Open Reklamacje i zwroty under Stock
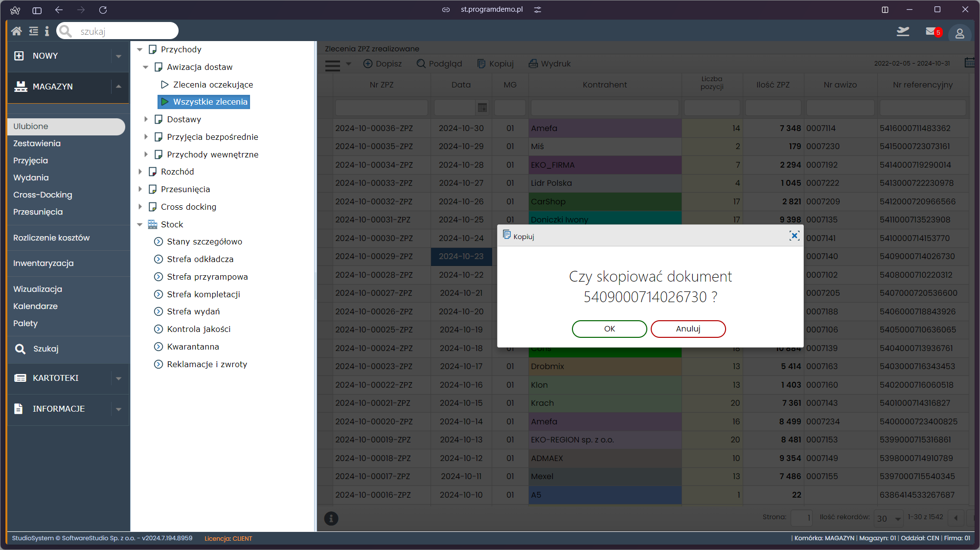This screenshot has height=550, width=980. [x=207, y=364]
